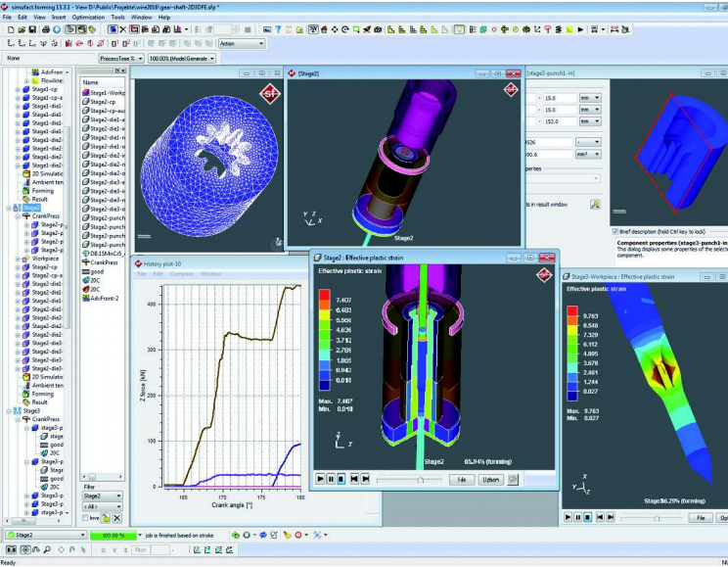Open the Action dropdown in toolbar
Image resolution: width=728 pixels, height=567 pixels.
pyautogui.click(x=227, y=44)
